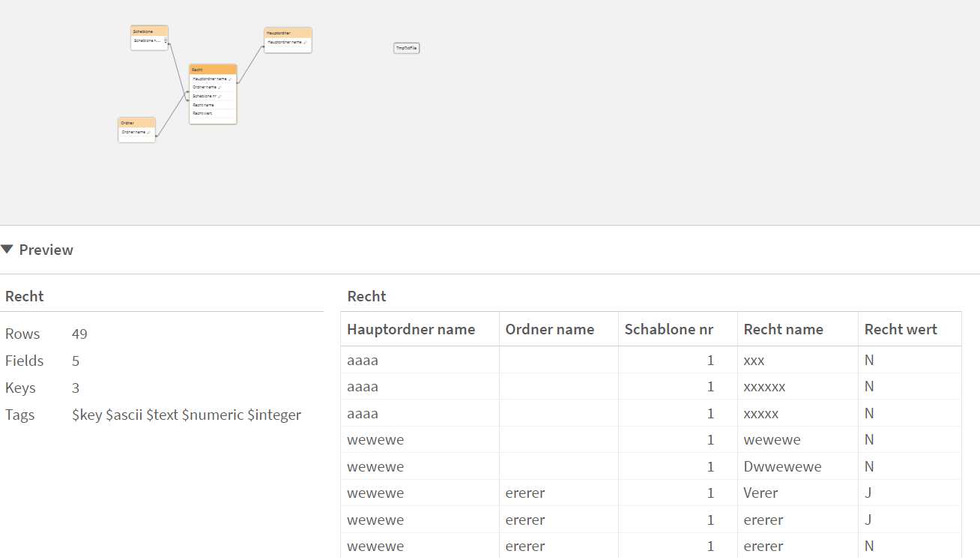This screenshot has width=980, height=560.
Task: Click the key icon in the Hauptordner table
Action: click(305, 43)
